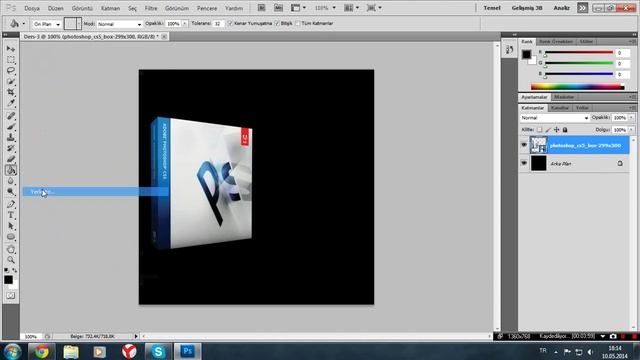Select the Eraser tool
Viewport: 640px width, 360px height.
(x=11, y=159)
